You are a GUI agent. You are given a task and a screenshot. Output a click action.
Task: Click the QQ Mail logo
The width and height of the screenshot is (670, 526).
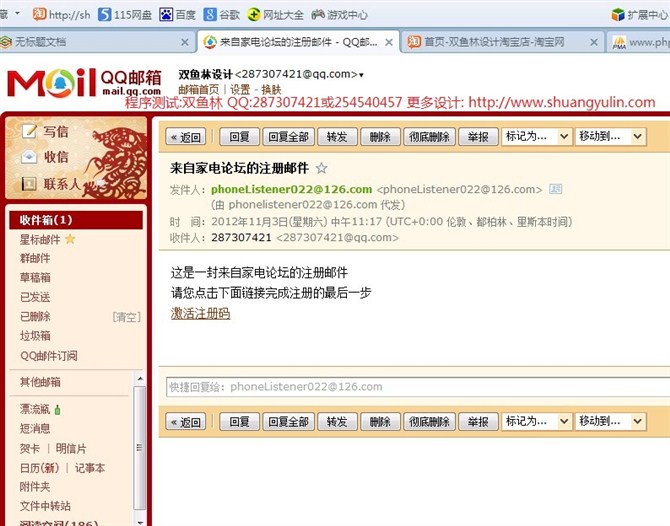tap(84, 82)
